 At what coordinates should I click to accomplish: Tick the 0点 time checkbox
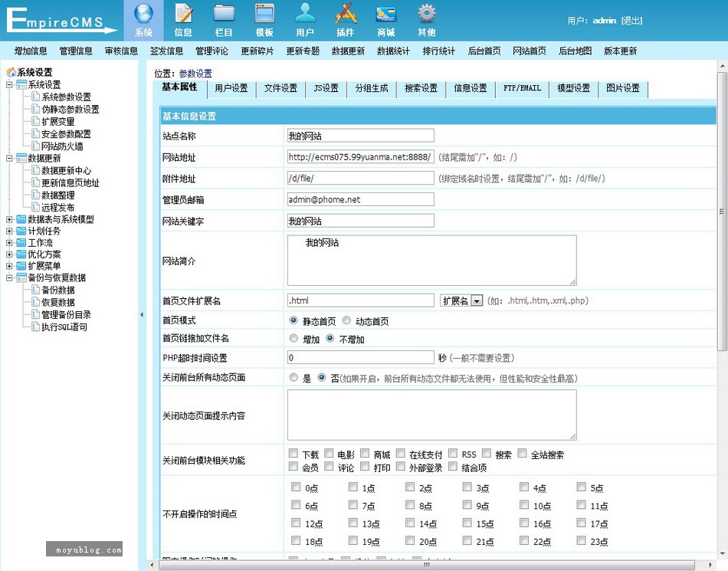coord(296,487)
